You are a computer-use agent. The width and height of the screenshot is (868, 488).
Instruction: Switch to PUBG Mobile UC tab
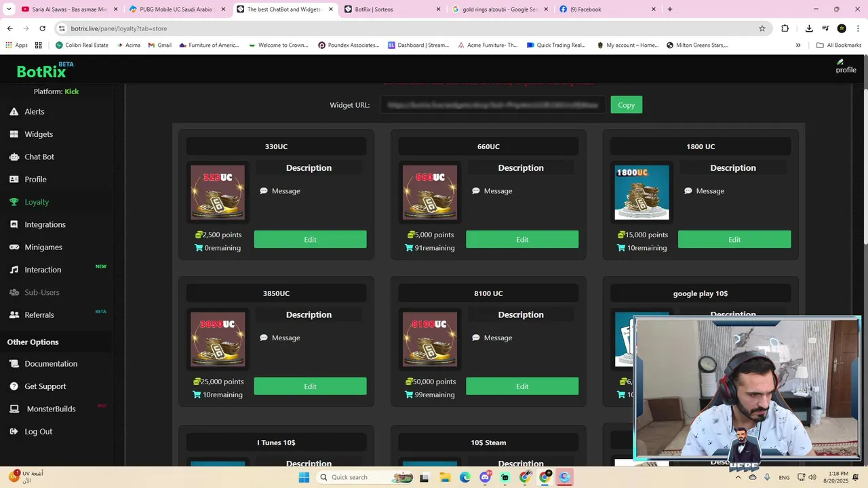(x=176, y=9)
